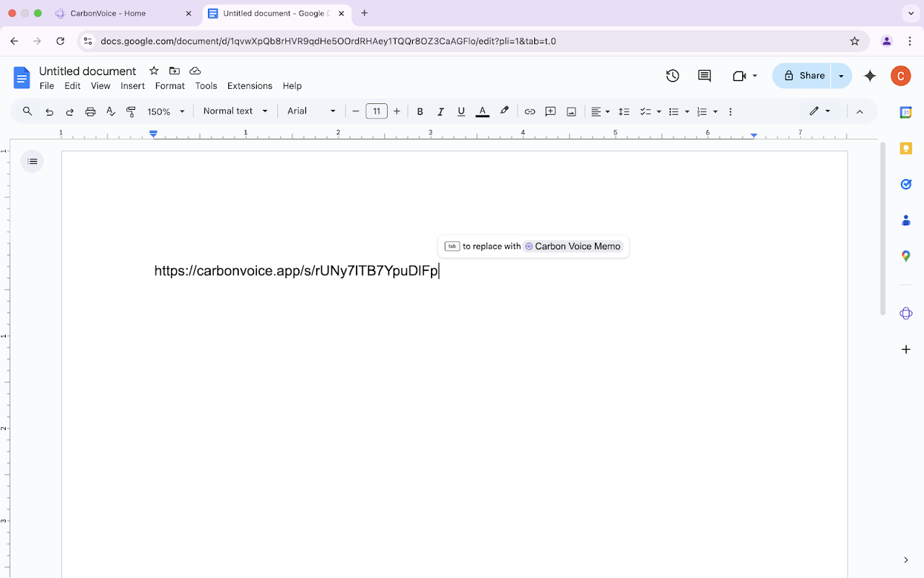Increase the font size
This screenshot has height=578, width=924.
tap(397, 111)
